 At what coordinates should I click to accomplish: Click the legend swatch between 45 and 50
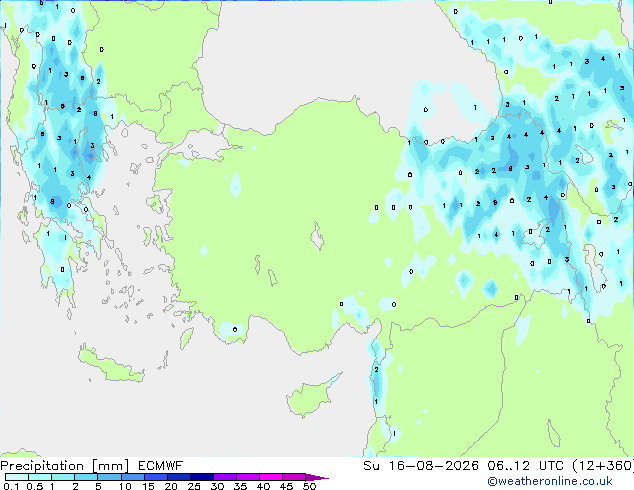point(294,477)
